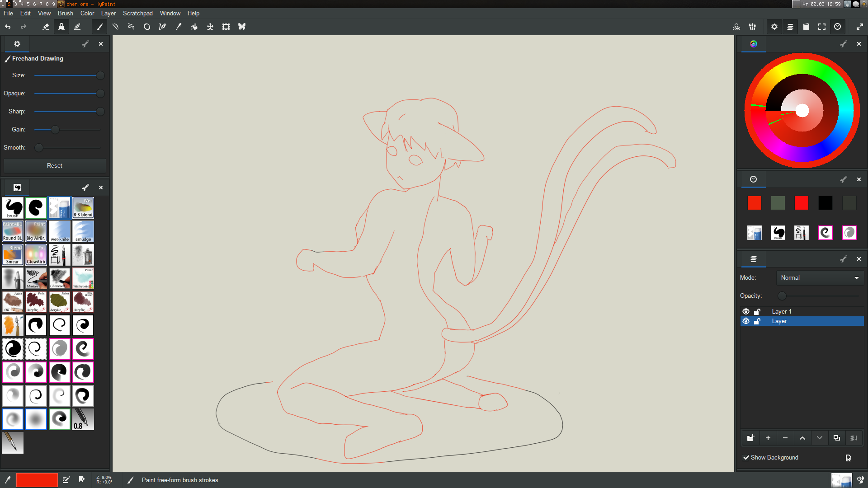Hide Layer 1 using eye icon

click(746, 311)
